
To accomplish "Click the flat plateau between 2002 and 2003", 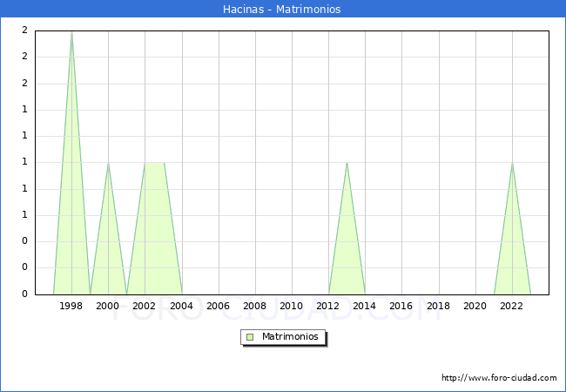I will click(x=154, y=163).
